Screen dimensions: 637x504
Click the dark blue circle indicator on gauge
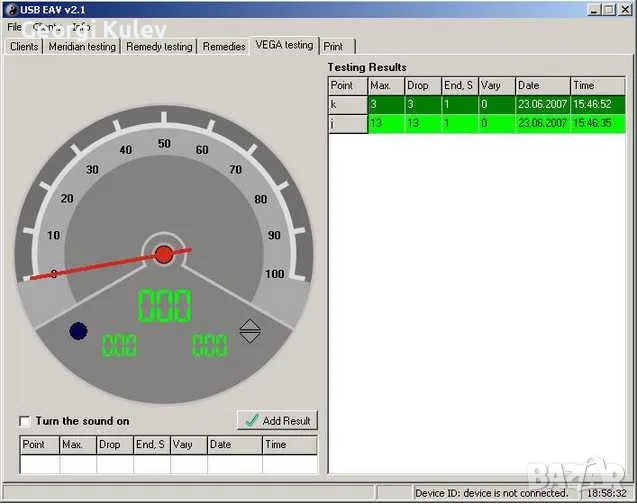pyautogui.click(x=78, y=331)
